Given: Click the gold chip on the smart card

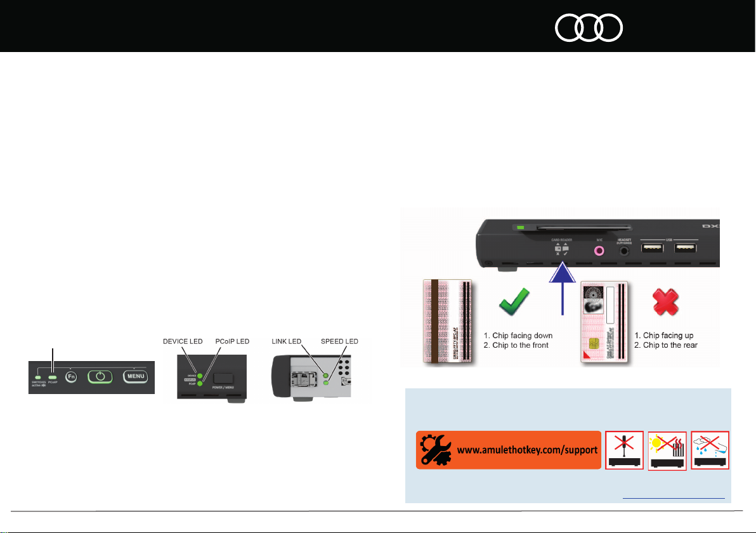Looking at the screenshot, I should coord(594,343).
